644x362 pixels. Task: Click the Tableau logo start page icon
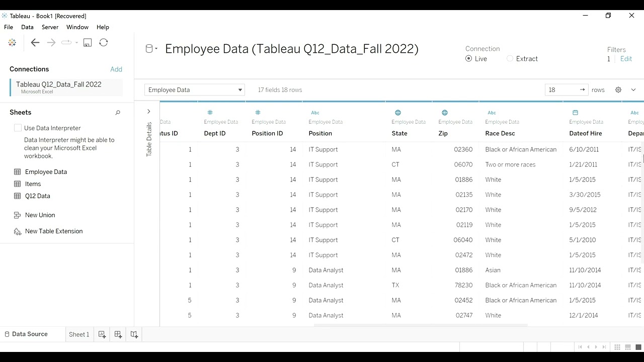pyautogui.click(x=12, y=43)
